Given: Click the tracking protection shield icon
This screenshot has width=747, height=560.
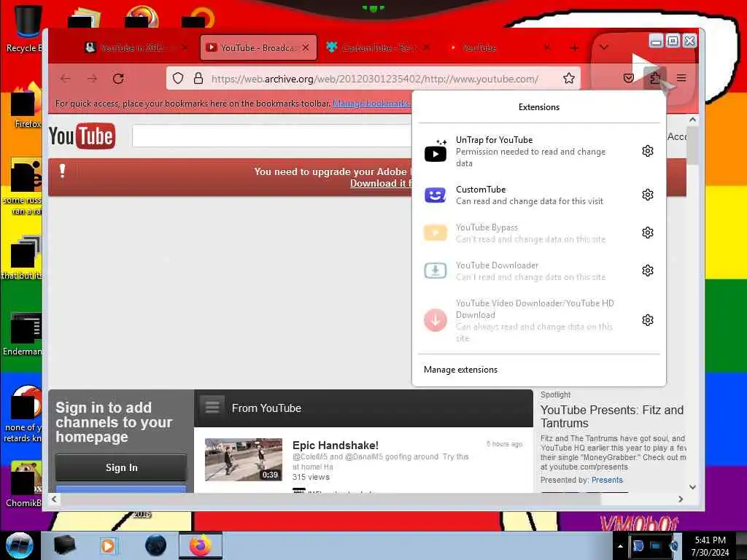Looking at the screenshot, I should coord(178,79).
